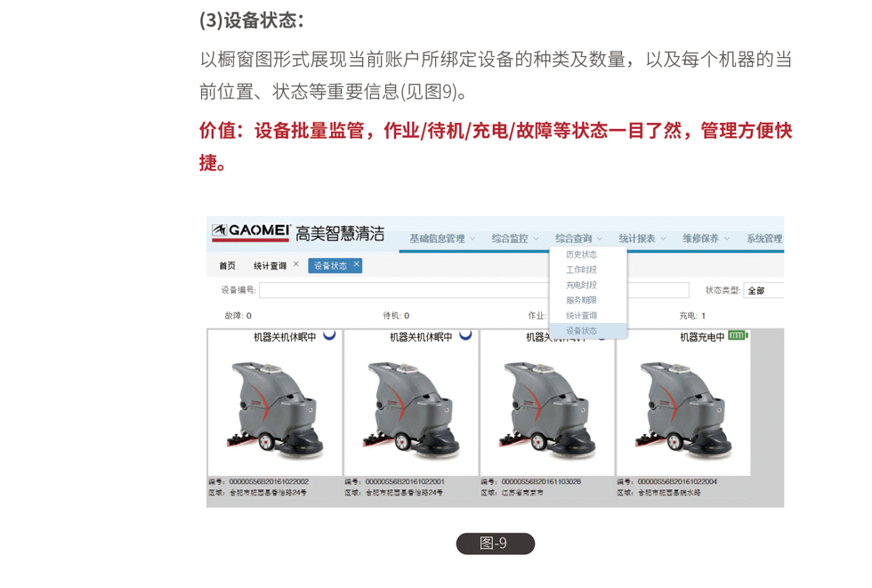Click the 系统管理 menu item
872x588 pixels.
tap(763, 238)
